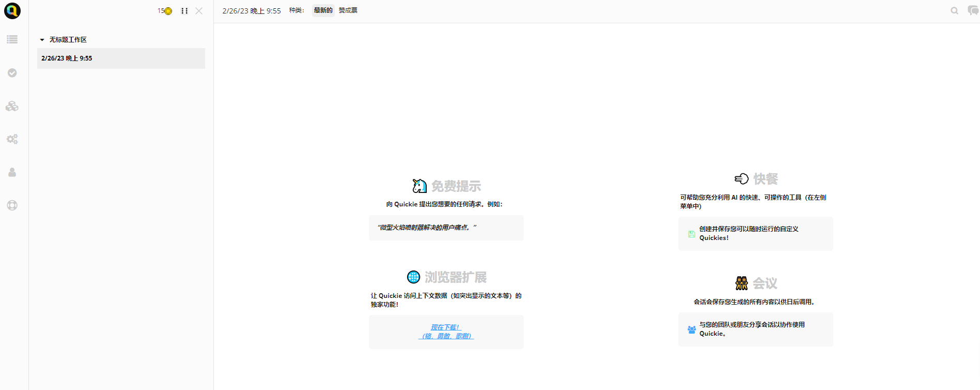Click the blue team icon in share card
This screenshot has height=390, width=980.
[x=692, y=329]
